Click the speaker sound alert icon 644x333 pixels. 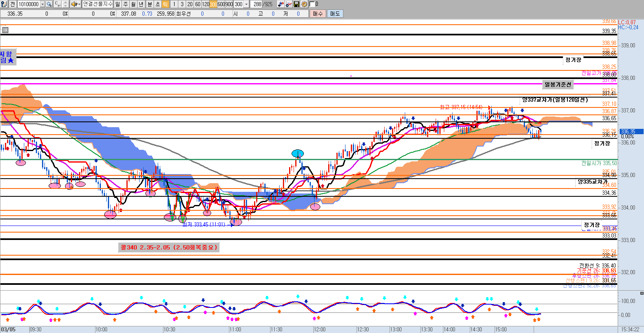[x=74, y=4]
